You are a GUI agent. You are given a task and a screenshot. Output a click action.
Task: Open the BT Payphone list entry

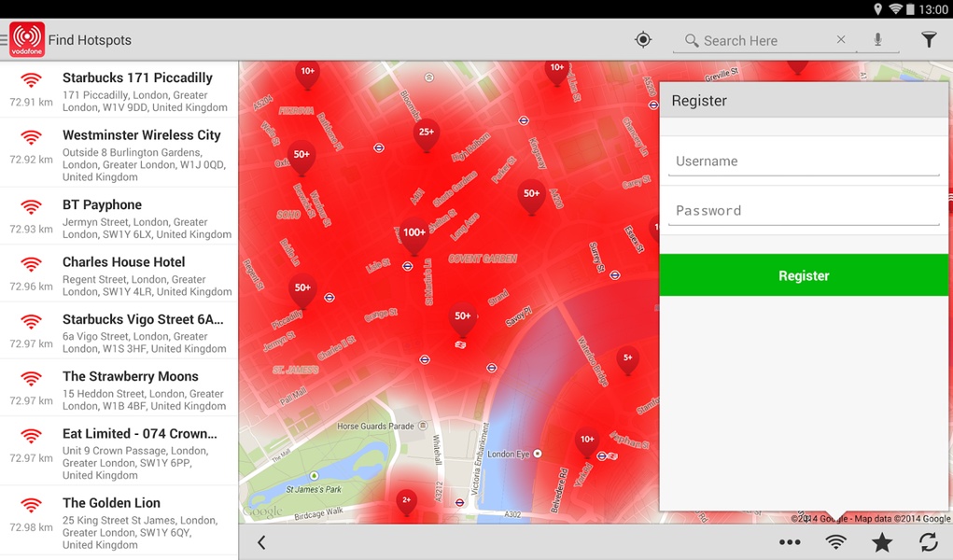[x=119, y=217]
